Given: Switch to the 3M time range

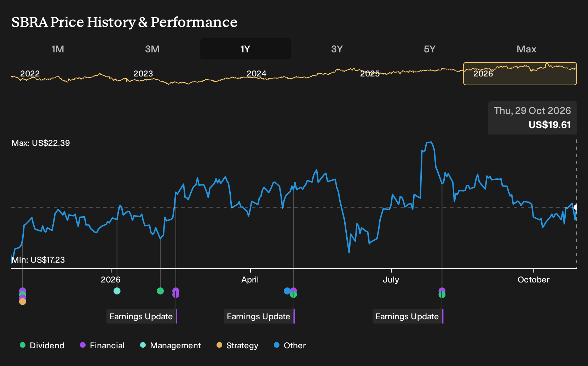Looking at the screenshot, I should pyautogui.click(x=152, y=49).
